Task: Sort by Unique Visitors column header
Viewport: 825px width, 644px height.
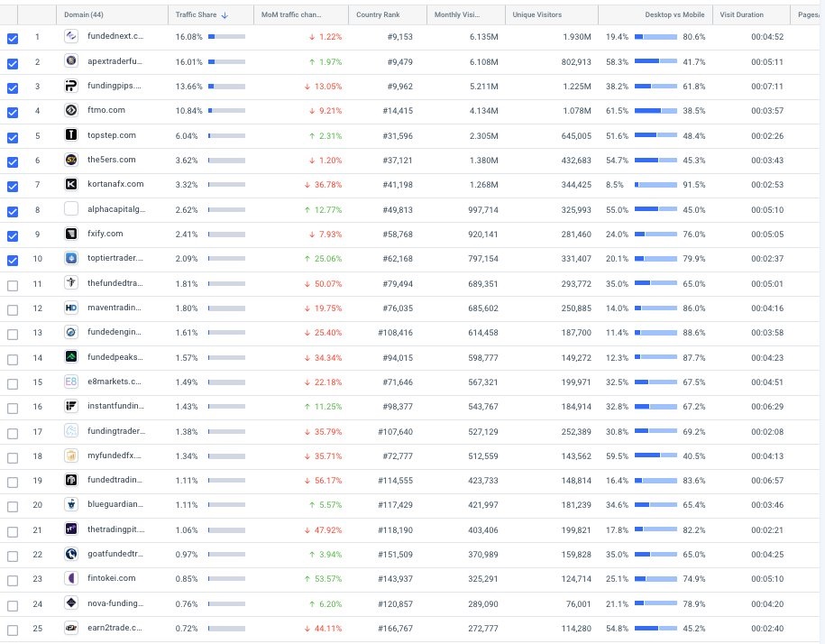Action: click(537, 14)
